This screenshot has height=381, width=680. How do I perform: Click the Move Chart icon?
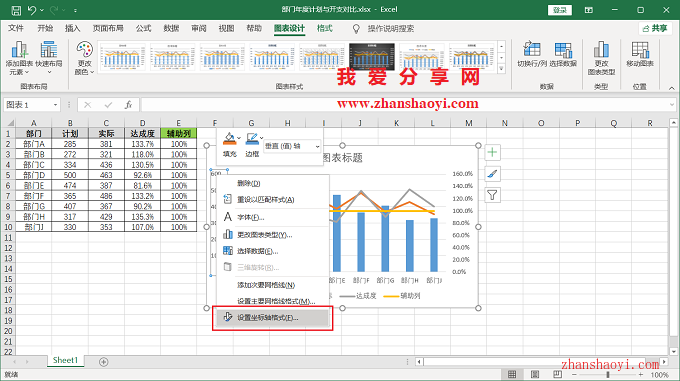640,54
